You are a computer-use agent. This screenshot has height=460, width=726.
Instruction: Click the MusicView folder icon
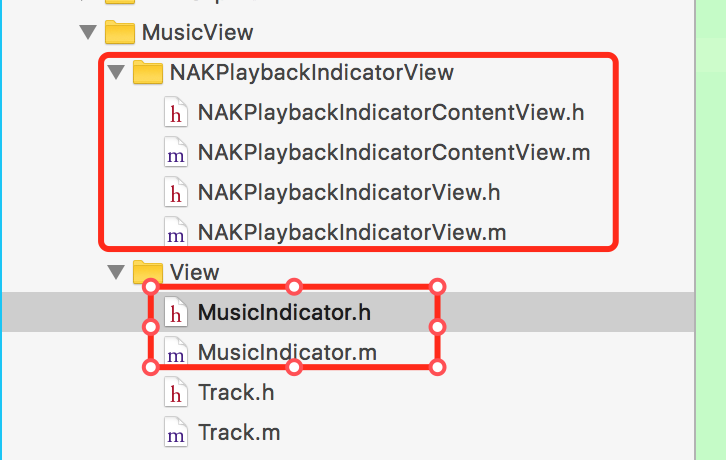tap(120, 32)
